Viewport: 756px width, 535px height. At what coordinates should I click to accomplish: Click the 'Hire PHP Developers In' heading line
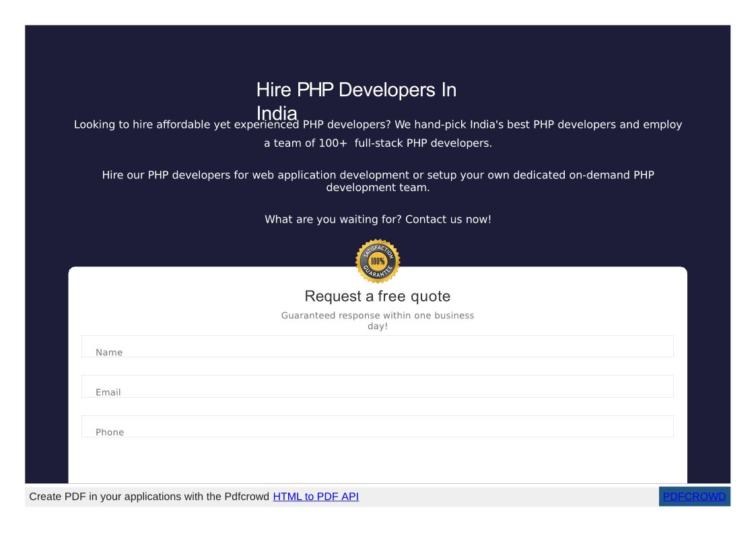[x=356, y=90]
